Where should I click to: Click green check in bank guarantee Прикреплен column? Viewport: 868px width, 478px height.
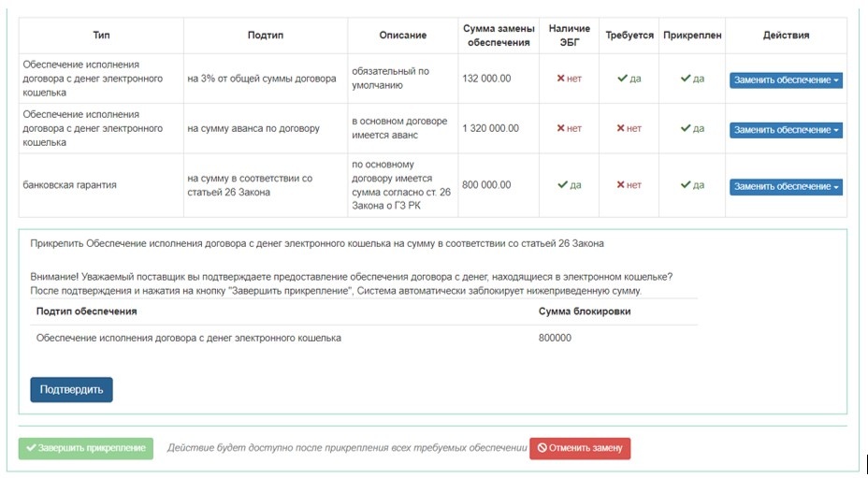(x=686, y=185)
